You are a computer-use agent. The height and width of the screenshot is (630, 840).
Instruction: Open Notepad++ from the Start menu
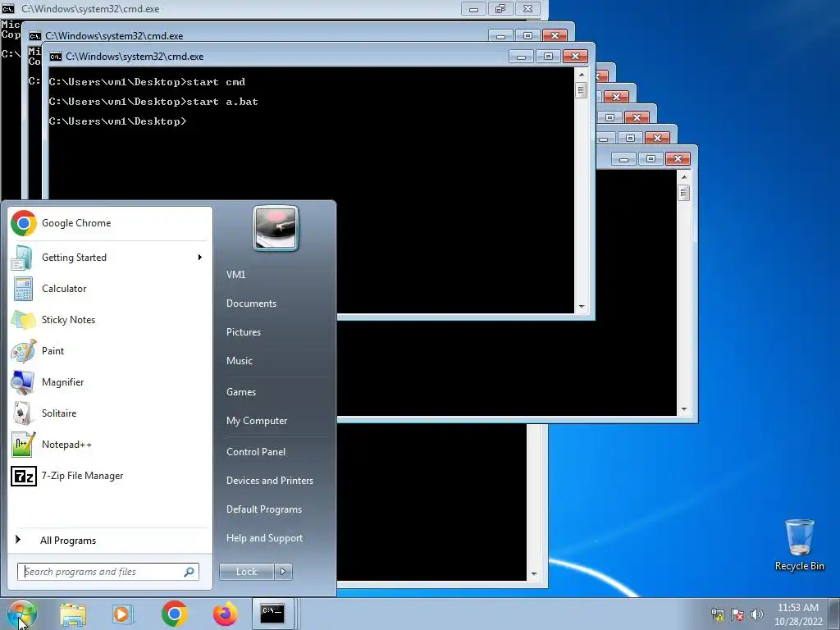tap(110, 444)
